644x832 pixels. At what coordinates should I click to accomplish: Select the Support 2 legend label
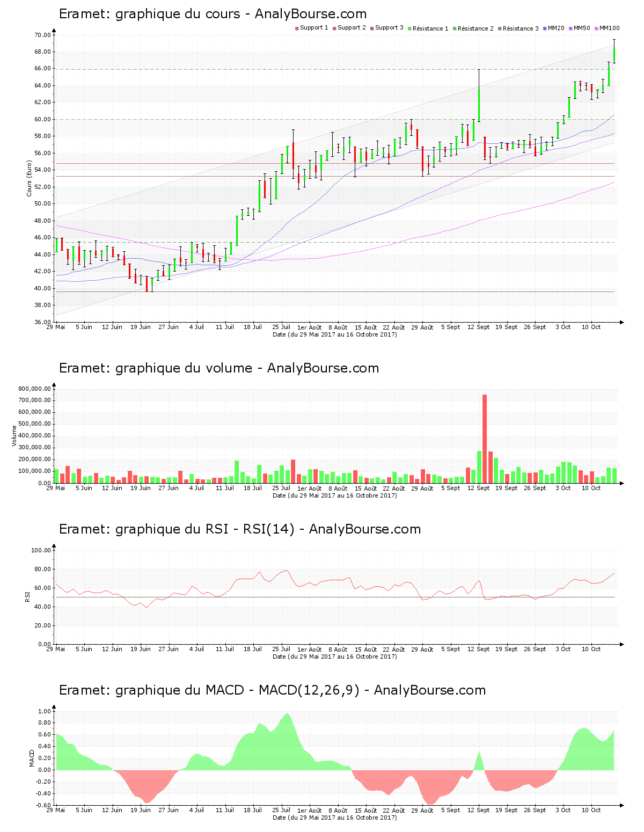point(352,28)
